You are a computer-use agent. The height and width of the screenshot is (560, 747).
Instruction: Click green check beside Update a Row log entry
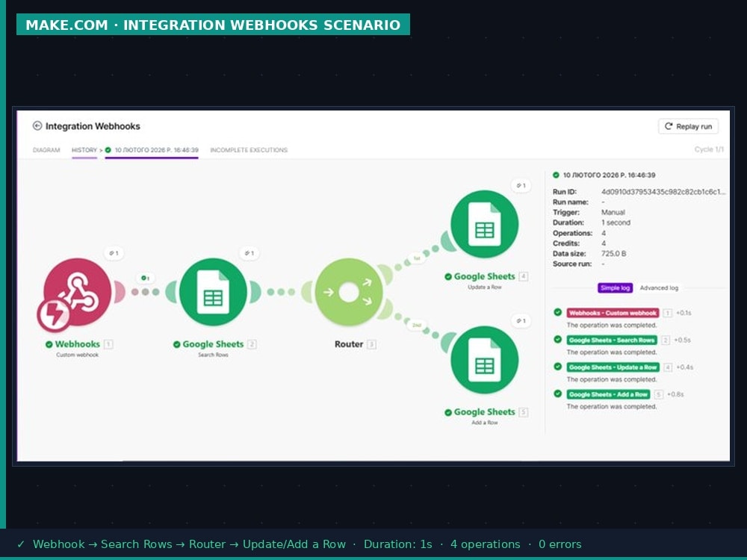pos(557,367)
